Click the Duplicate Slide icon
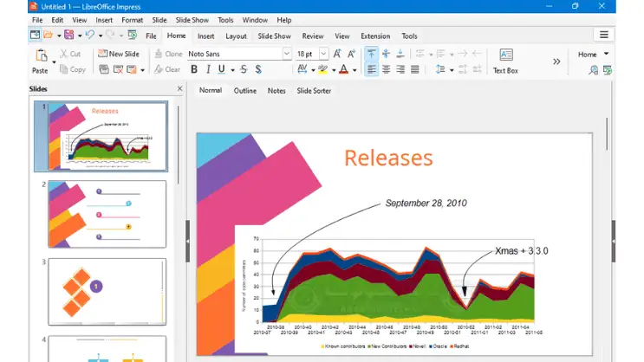Image resolution: width=644 pixels, height=362 pixels. click(104, 69)
